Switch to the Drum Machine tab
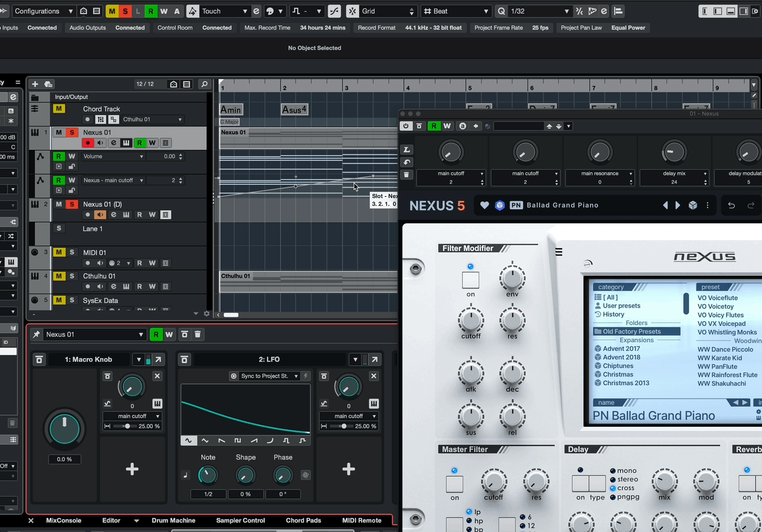 pyautogui.click(x=173, y=520)
